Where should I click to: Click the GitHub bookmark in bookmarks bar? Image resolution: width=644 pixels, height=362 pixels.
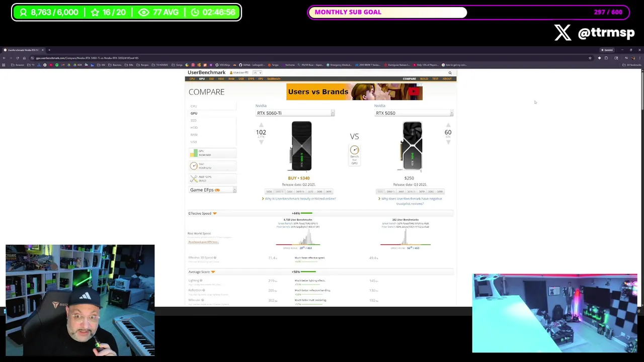click(x=252, y=65)
